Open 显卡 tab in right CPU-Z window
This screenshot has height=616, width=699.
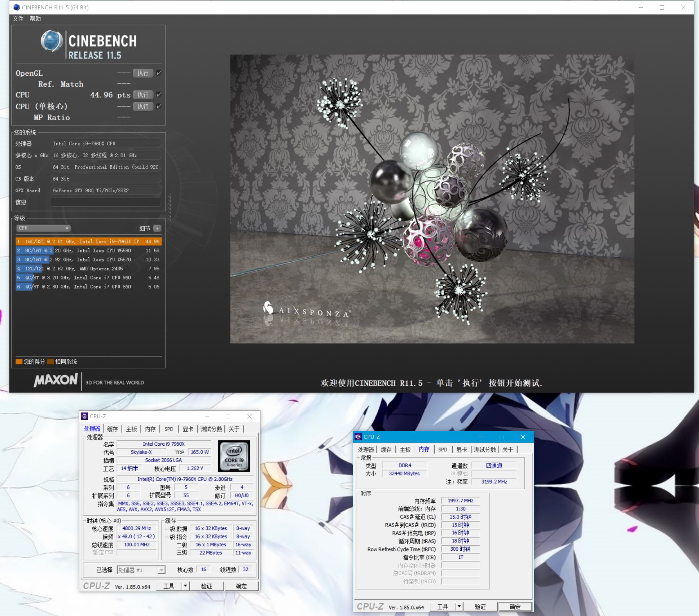pos(462,449)
